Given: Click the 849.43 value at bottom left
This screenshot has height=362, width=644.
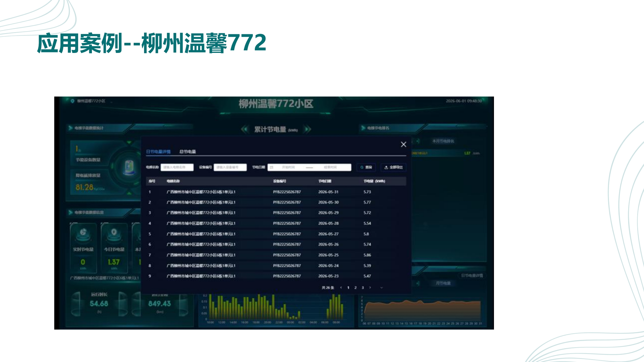Looking at the screenshot, I should 160,304.
